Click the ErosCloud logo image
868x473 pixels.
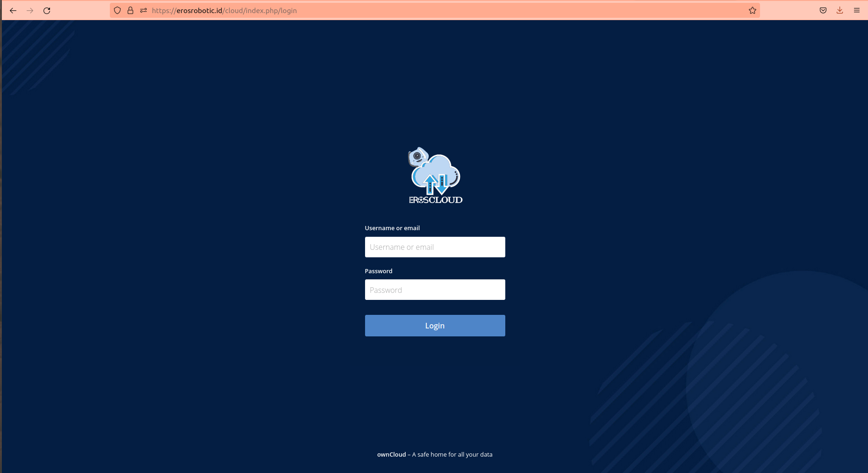click(x=435, y=175)
